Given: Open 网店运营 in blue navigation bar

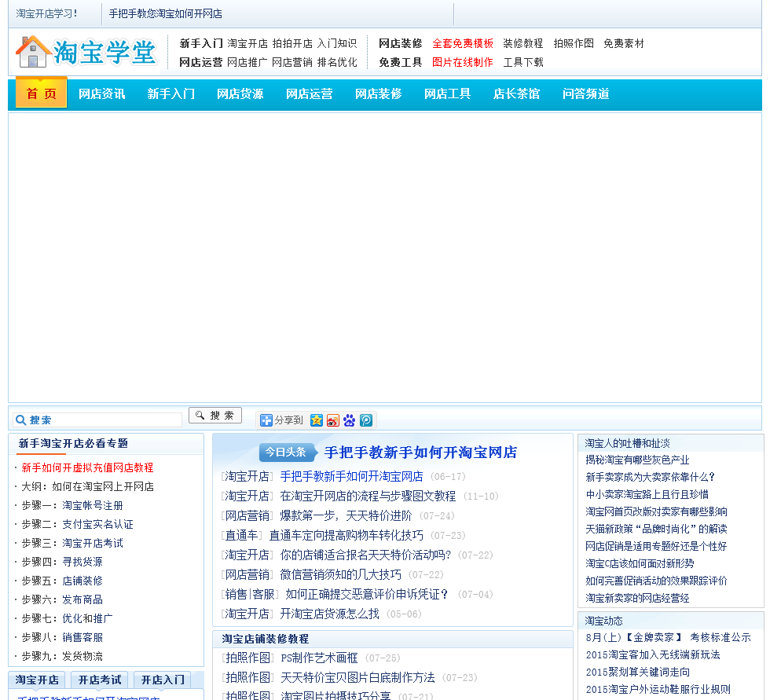Looking at the screenshot, I should (310, 93).
